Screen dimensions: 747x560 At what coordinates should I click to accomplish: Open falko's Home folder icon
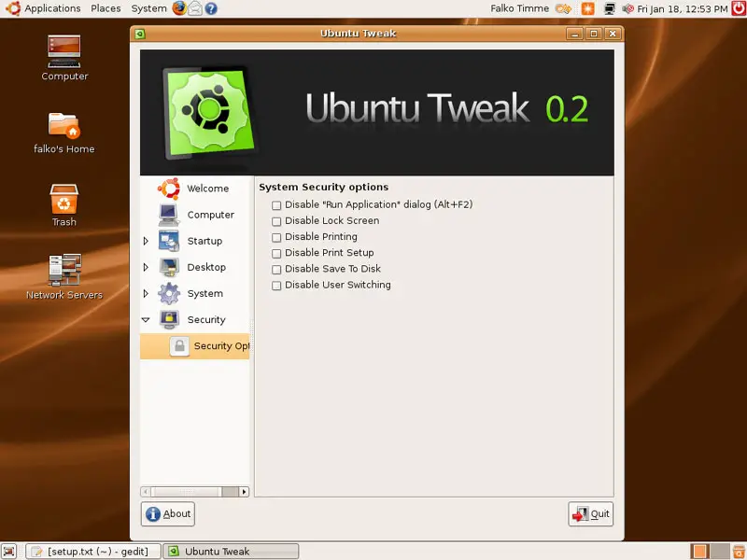pos(64,125)
